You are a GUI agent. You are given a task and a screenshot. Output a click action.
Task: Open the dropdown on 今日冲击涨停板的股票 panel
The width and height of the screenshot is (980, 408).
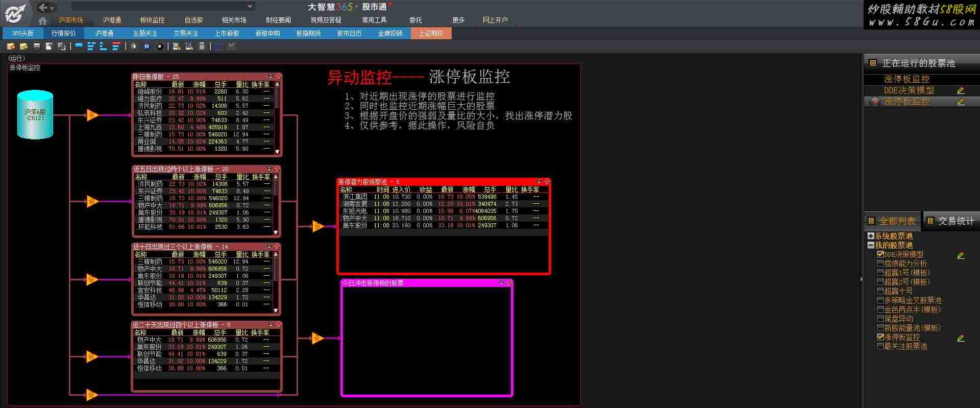[501, 282]
